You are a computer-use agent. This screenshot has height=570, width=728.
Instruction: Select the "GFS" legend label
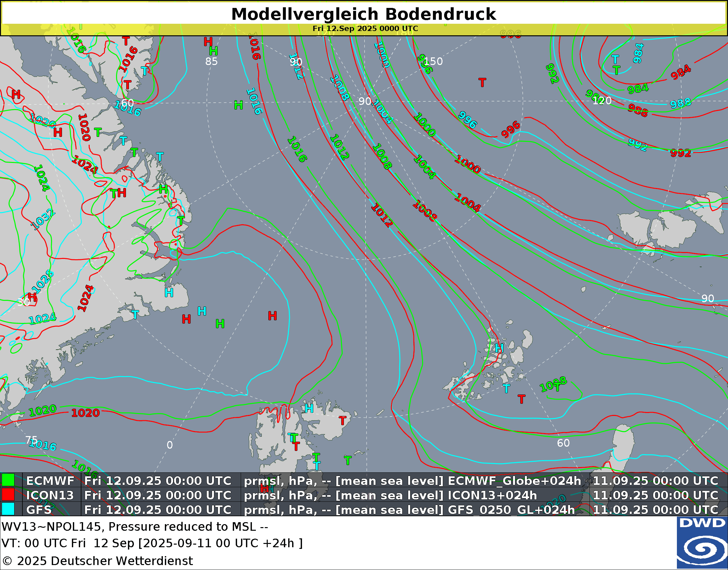pyautogui.click(x=39, y=510)
